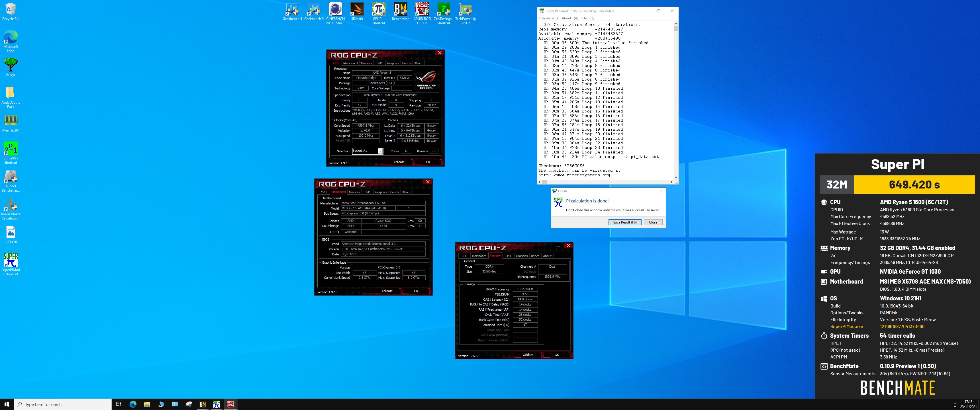Click Validate in the Motherboard CPU-Z window
This screenshot has width=980, height=410.
point(387,291)
